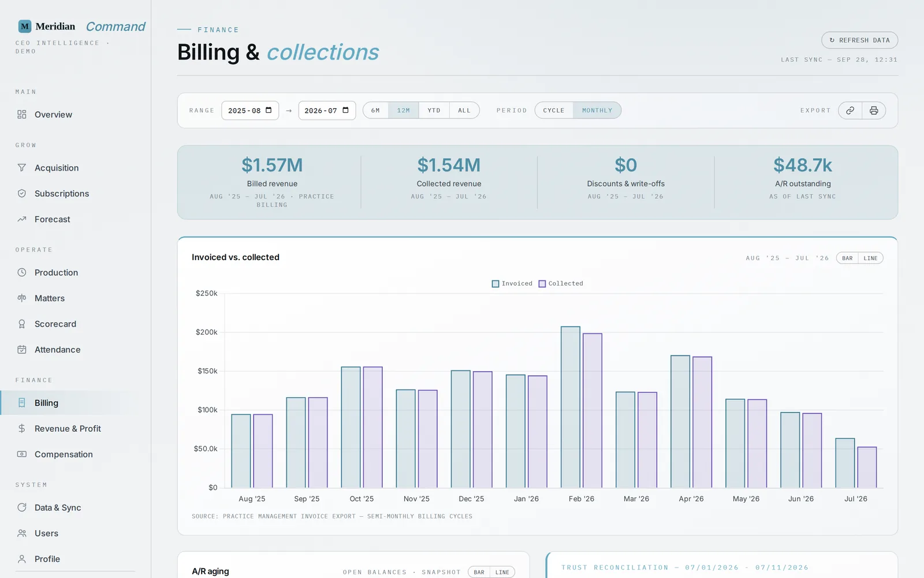The height and width of the screenshot is (578, 924).
Task: Click the Subscriptions shield icon
Action: [x=22, y=194]
